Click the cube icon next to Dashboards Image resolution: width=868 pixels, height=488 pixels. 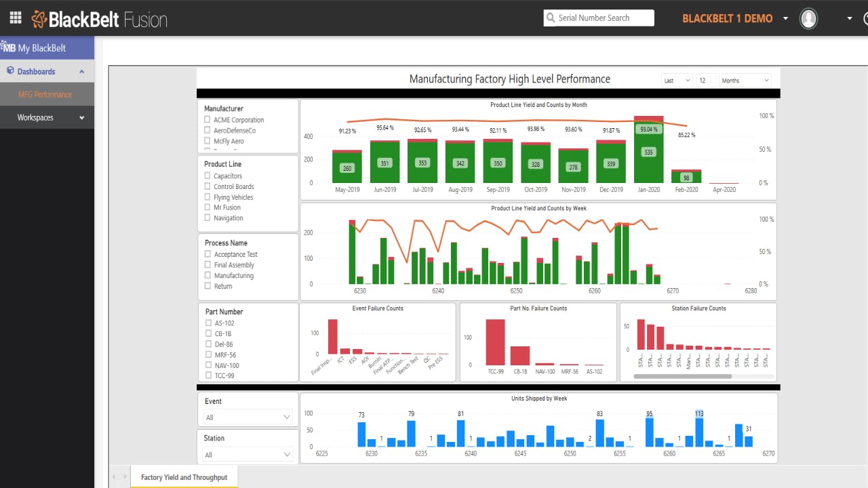tap(10, 70)
